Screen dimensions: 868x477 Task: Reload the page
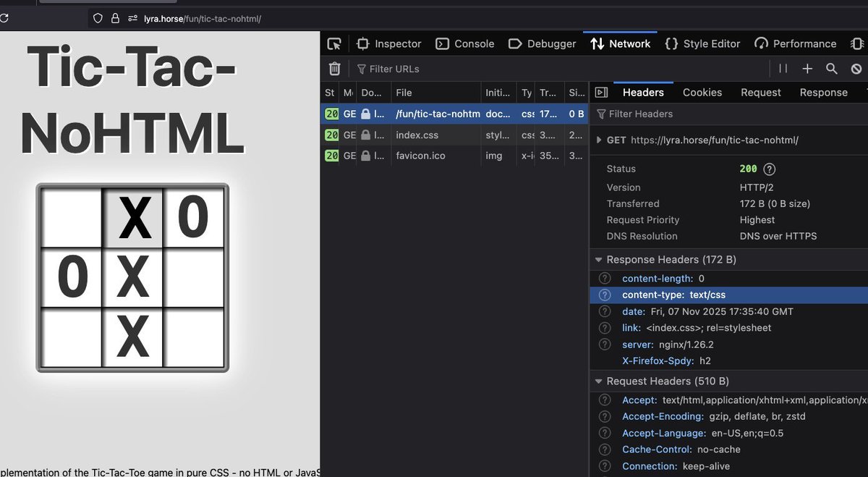point(5,19)
